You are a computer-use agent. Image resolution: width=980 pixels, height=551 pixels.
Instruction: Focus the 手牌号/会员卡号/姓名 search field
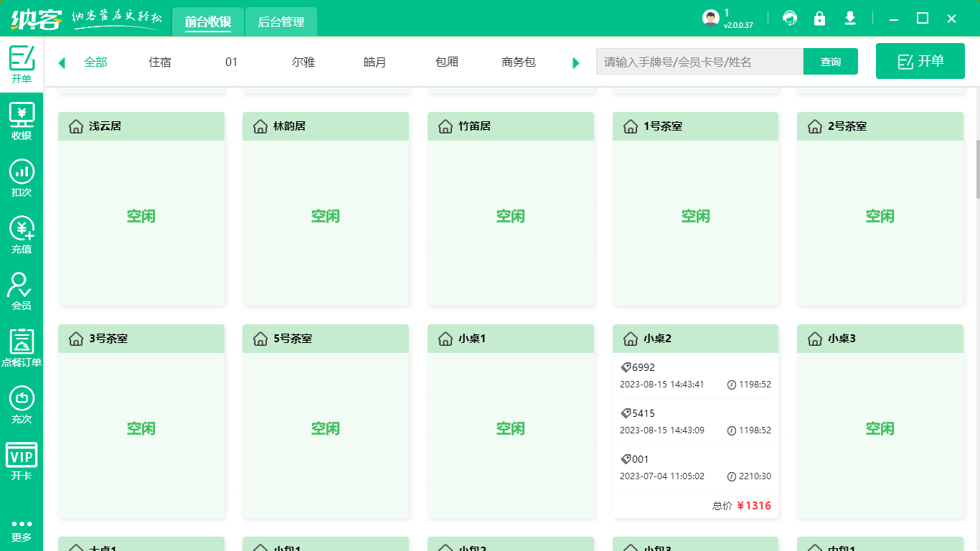(699, 62)
